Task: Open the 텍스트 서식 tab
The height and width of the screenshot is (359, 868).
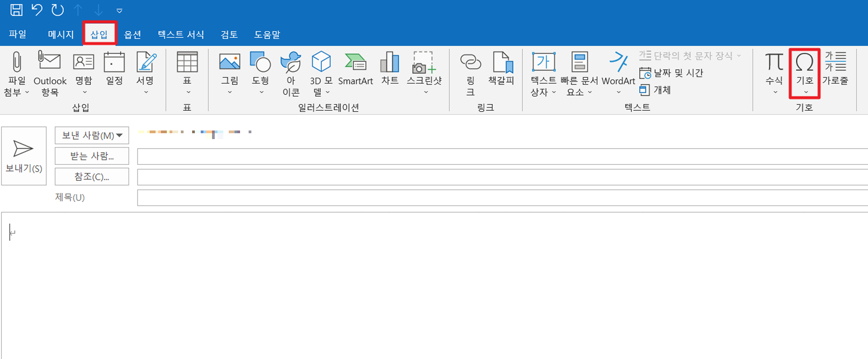Action: click(181, 34)
